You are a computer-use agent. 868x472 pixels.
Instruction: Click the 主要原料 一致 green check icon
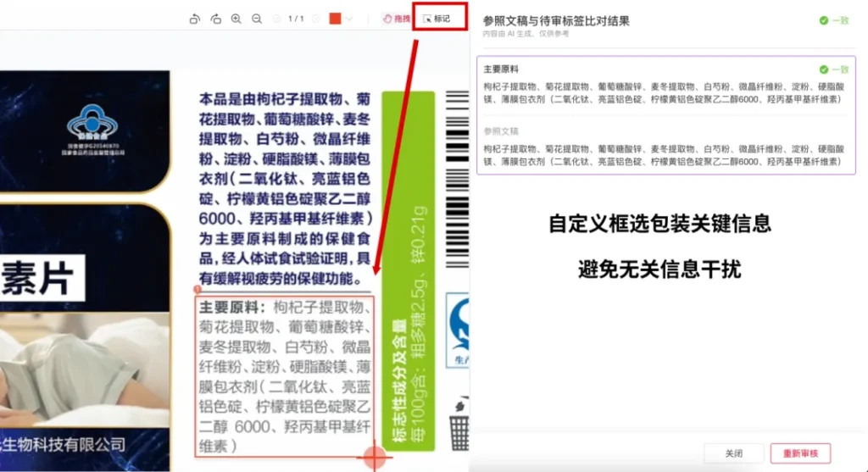tap(824, 69)
